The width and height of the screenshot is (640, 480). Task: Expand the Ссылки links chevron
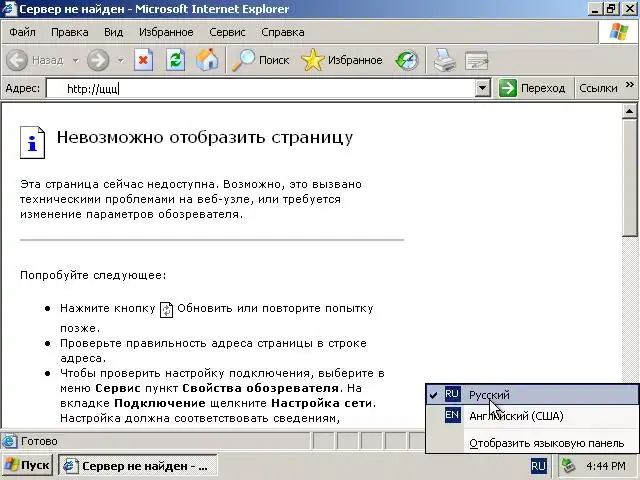click(x=630, y=84)
